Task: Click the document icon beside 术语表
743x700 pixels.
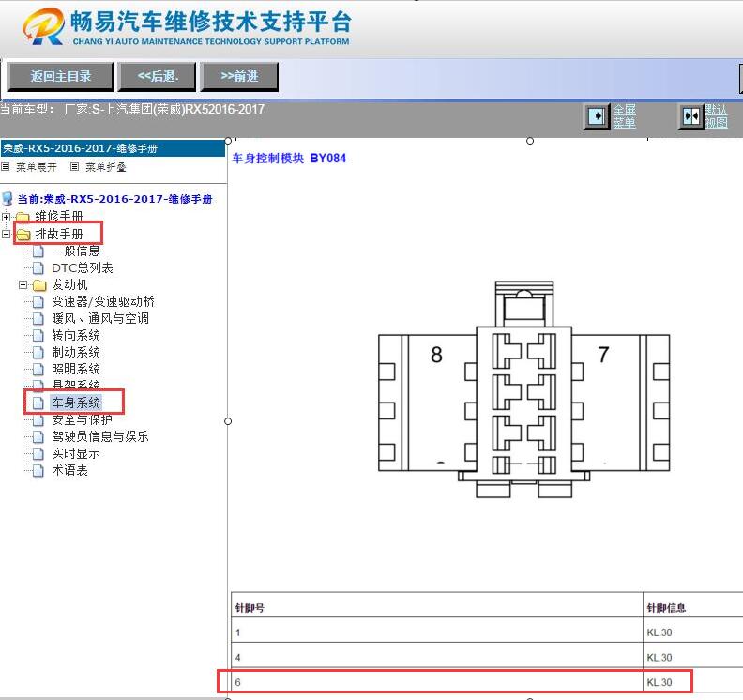Action: 38,471
